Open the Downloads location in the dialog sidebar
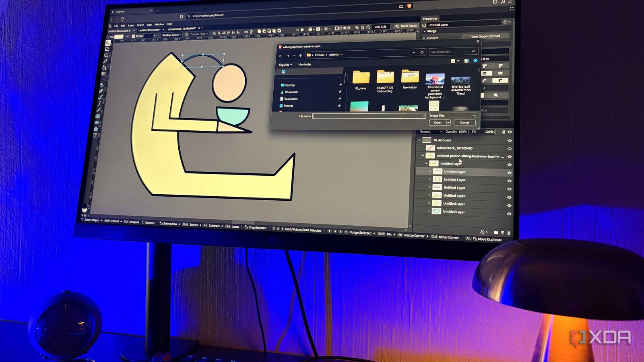The height and width of the screenshot is (362, 644). 289,92
